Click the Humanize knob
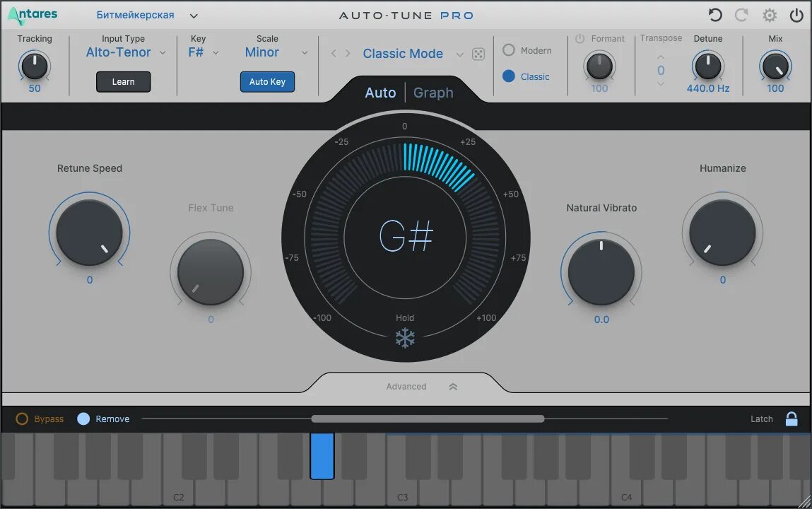This screenshot has width=812, height=509. coord(722,233)
